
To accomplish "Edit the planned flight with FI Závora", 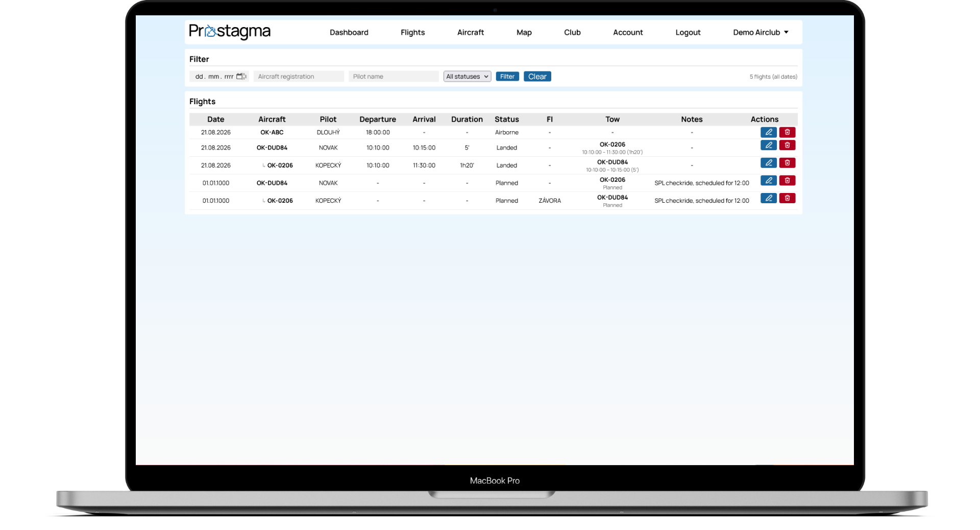I will 768,198.
